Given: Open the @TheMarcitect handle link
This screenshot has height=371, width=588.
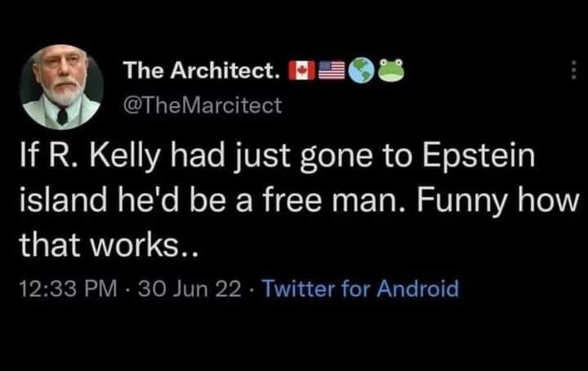Looking at the screenshot, I should pos(202,105).
